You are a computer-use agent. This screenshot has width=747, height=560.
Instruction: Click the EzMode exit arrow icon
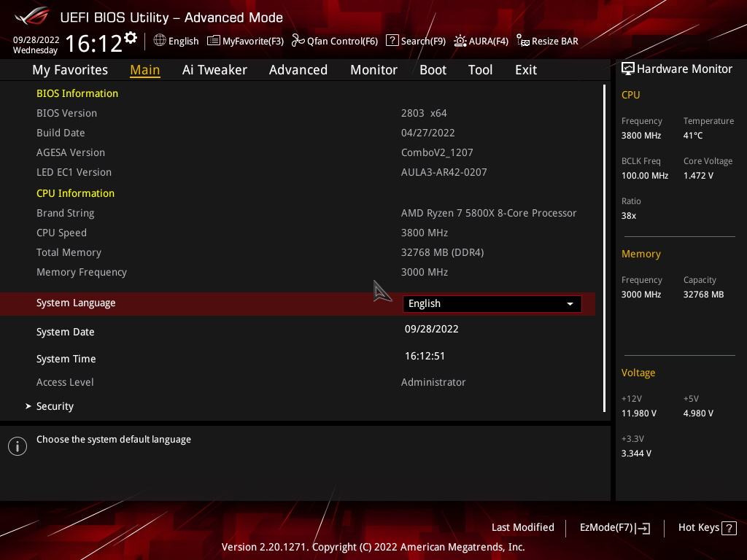[643, 528]
